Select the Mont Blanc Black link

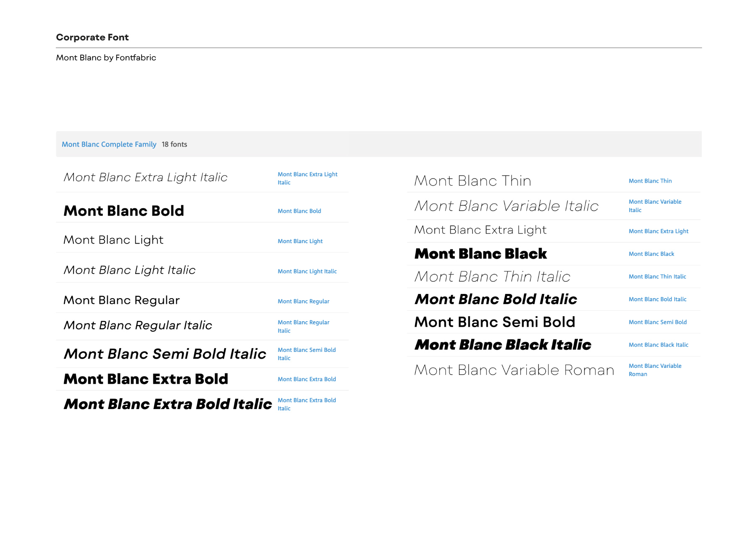[x=651, y=254]
